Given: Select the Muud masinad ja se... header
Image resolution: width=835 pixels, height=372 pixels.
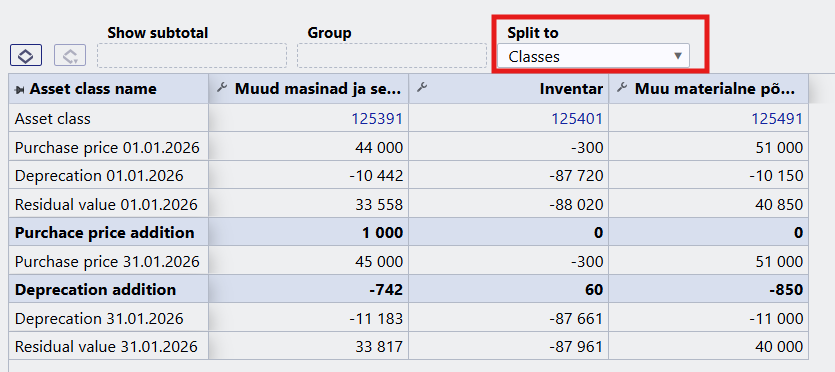Looking at the screenshot, I should [x=309, y=89].
